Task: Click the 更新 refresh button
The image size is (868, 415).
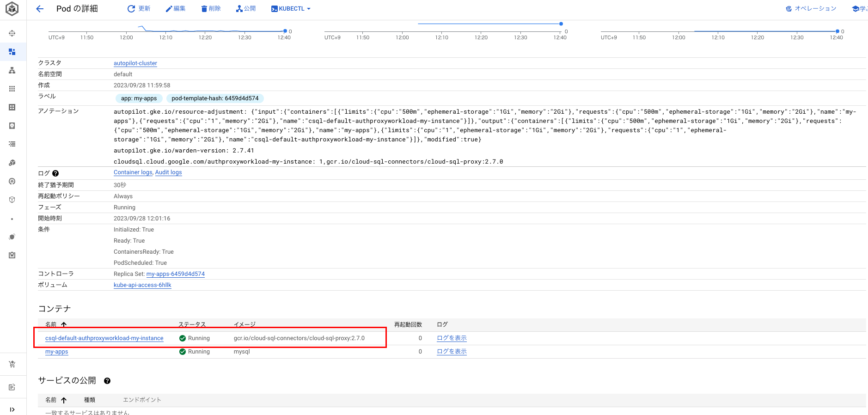Action: point(139,9)
